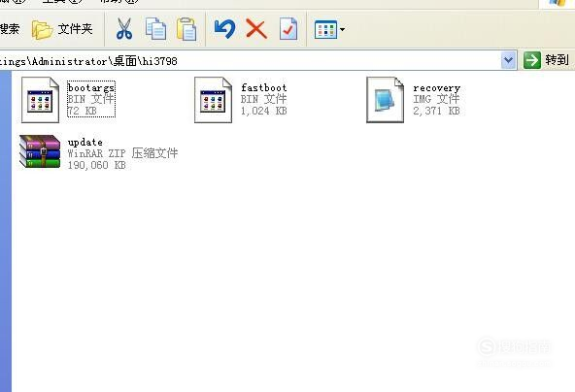Click the Paste clipboard icon
The image size is (575, 392).
(x=186, y=29)
